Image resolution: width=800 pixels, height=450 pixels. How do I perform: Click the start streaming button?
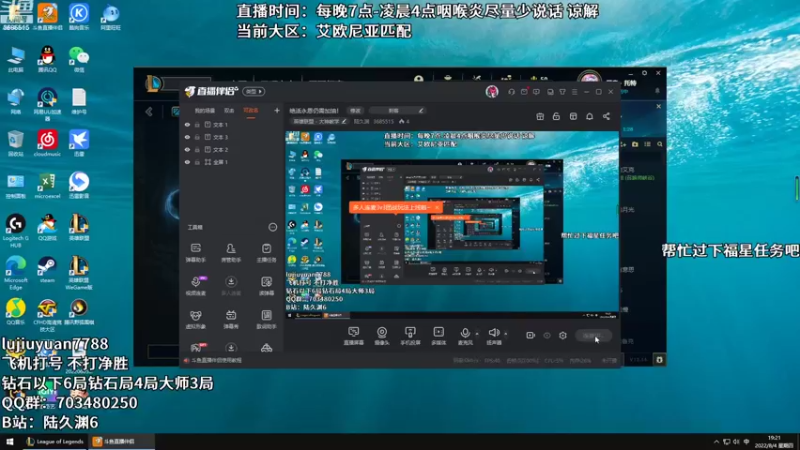click(593, 336)
